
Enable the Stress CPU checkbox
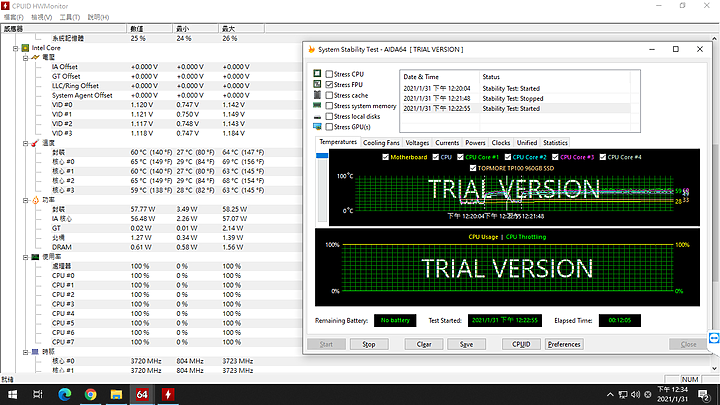[329, 74]
